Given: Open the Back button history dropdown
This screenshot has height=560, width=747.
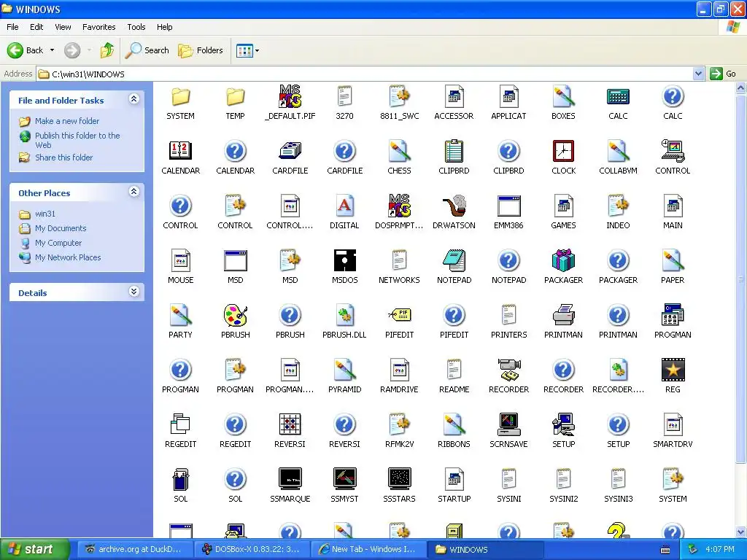Looking at the screenshot, I should click(x=53, y=50).
